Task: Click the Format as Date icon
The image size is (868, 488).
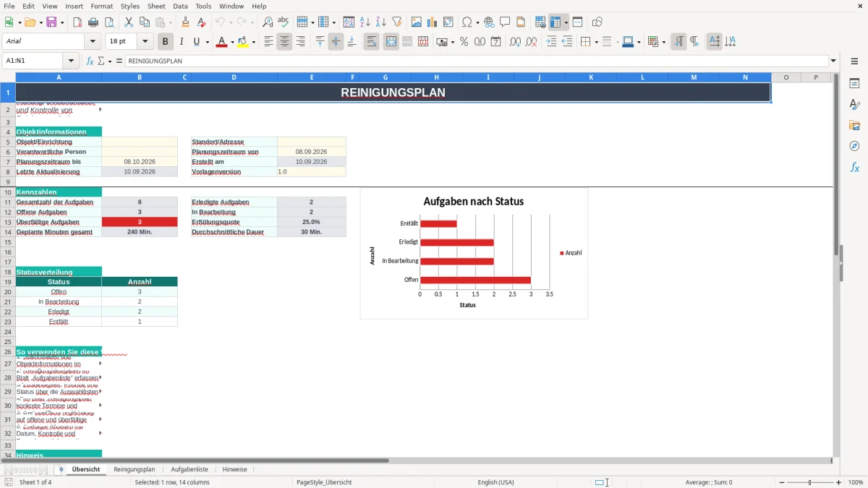Action: click(495, 42)
